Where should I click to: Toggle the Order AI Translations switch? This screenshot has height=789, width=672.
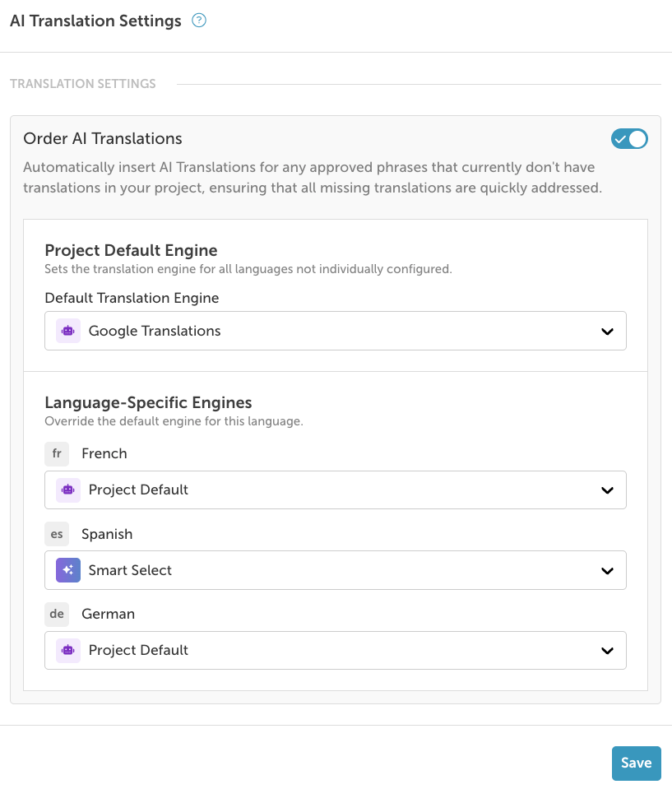pyautogui.click(x=629, y=139)
